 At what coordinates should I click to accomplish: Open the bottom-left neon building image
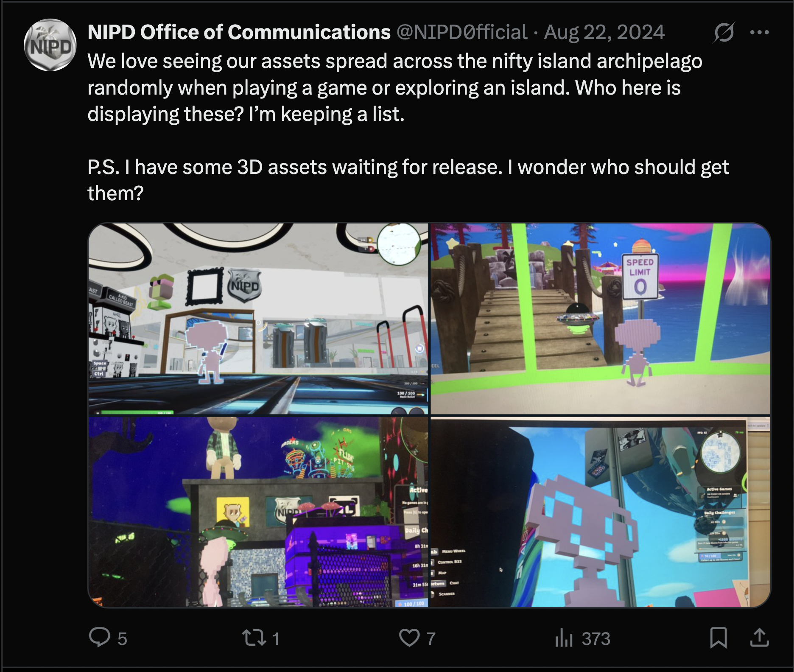point(258,512)
